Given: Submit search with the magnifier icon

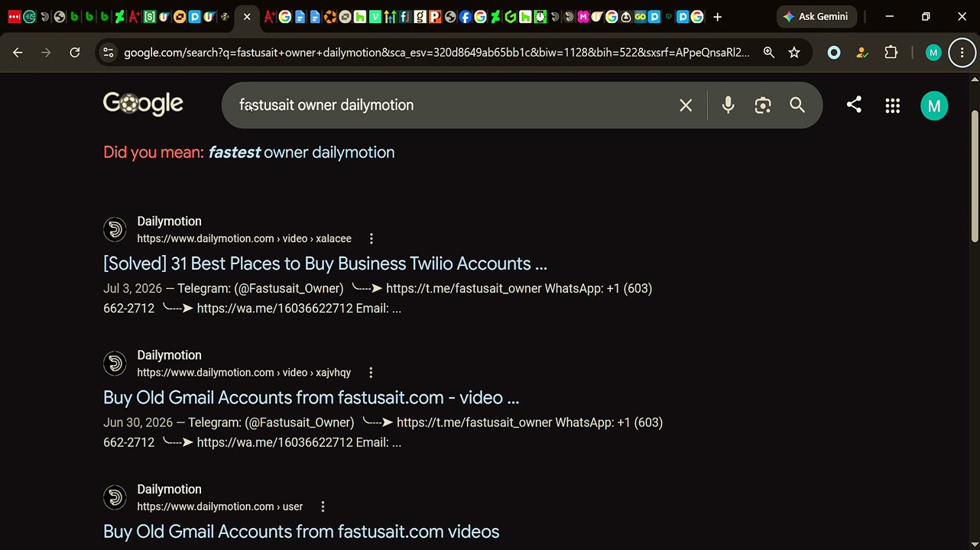Looking at the screenshot, I should coord(797,105).
